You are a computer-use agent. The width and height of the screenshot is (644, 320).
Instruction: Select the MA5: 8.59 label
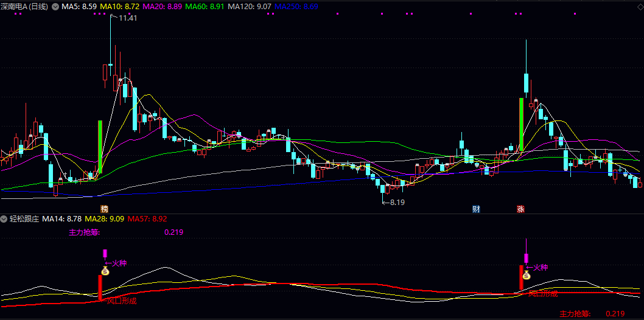coord(79,7)
